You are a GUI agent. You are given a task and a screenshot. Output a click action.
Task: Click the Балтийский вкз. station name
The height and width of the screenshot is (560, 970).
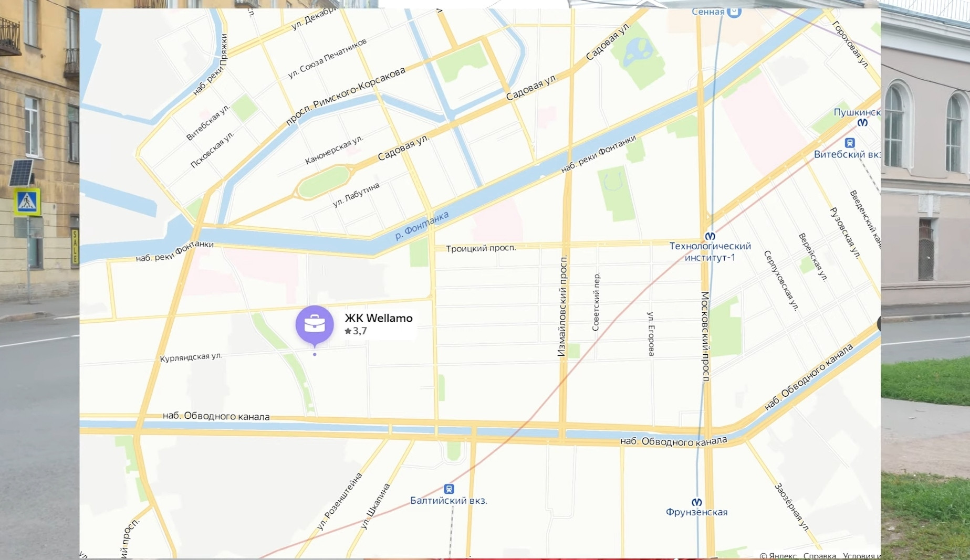[449, 501]
